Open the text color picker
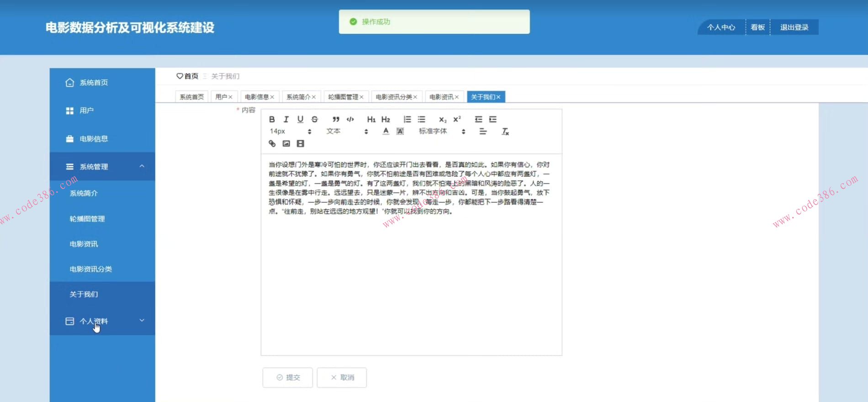The image size is (868, 402). [386, 132]
